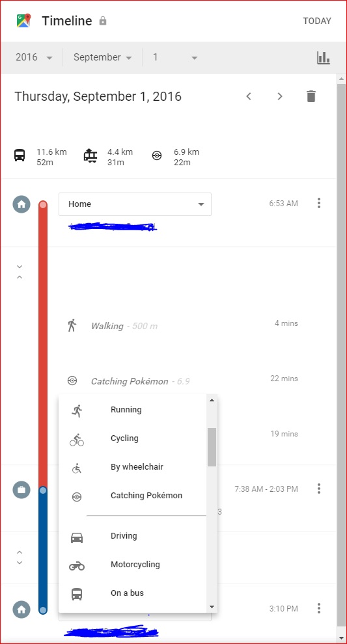Screen dimensions: 347x644
Task: Go to the next day arrow
Action: point(280,96)
